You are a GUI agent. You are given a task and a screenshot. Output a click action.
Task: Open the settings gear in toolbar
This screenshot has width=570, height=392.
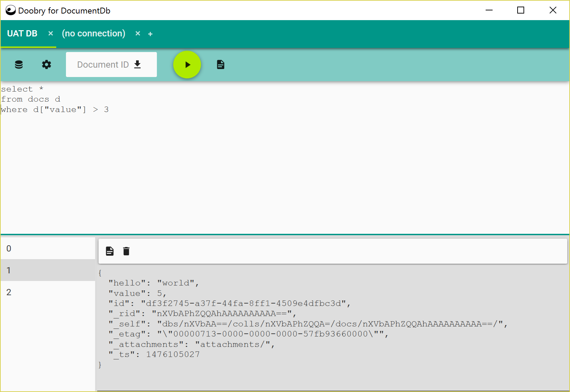point(47,65)
